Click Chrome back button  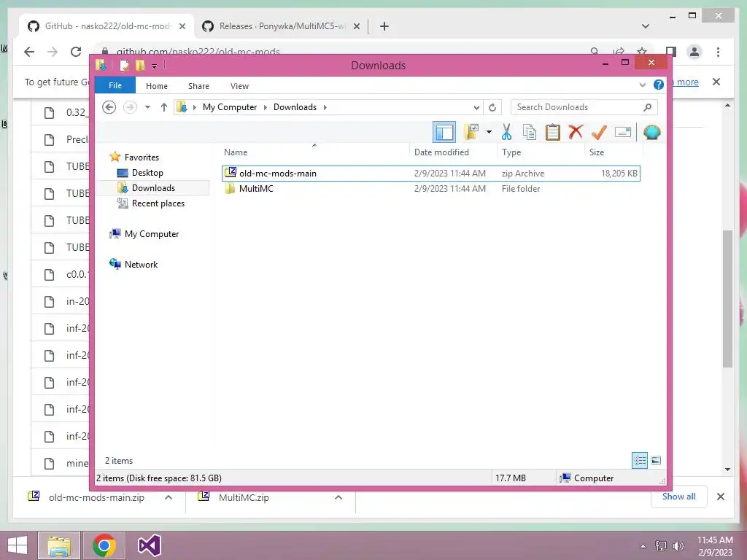pos(29,52)
